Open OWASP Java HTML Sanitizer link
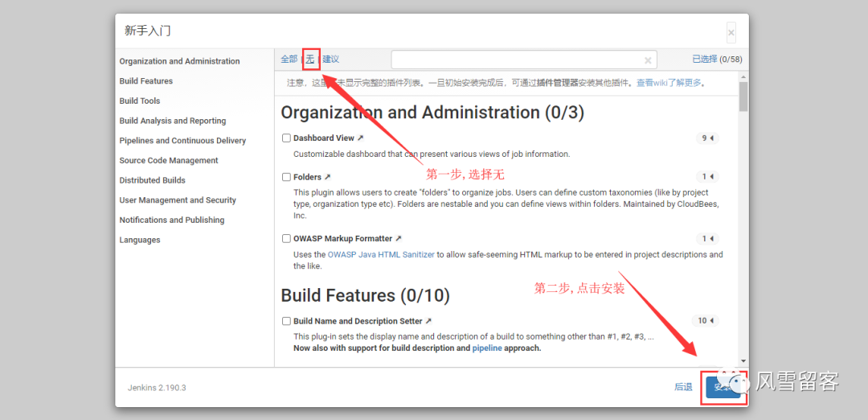 click(x=381, y=255)
